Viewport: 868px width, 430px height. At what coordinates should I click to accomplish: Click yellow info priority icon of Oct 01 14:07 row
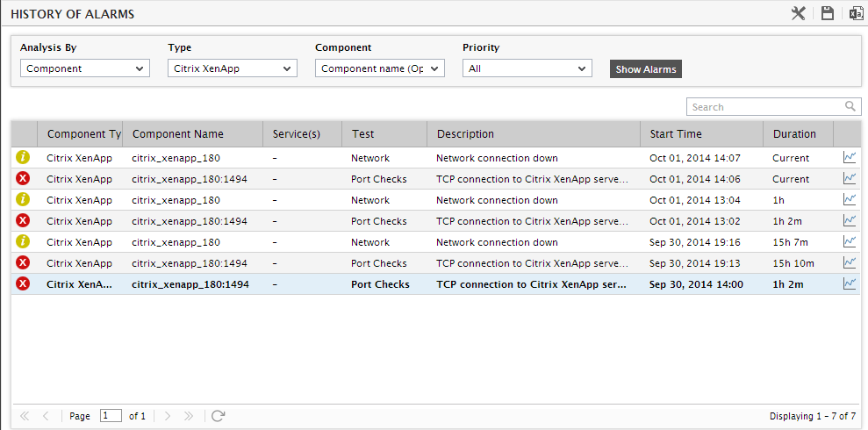click(23, 157)
